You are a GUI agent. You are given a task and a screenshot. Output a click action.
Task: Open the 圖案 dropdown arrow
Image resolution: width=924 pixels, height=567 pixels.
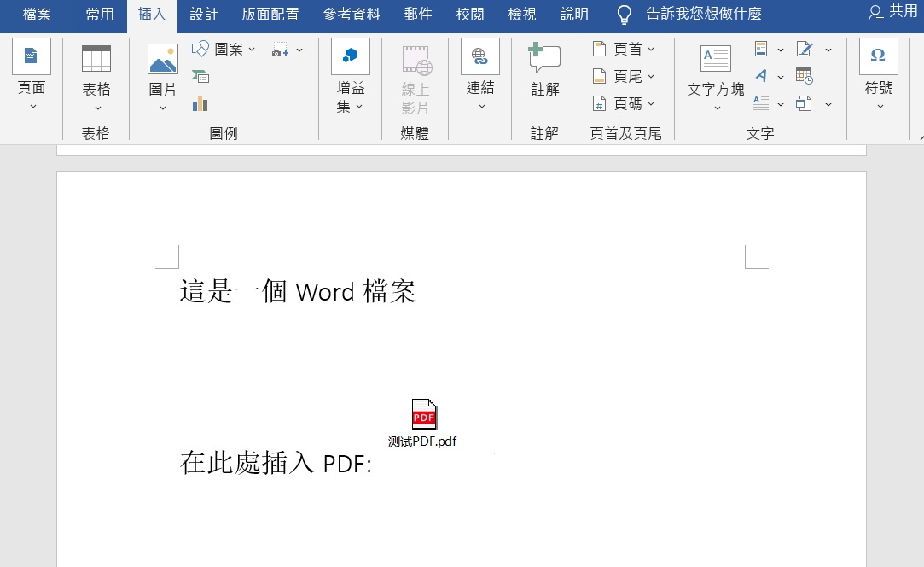(x=252, y=50)
